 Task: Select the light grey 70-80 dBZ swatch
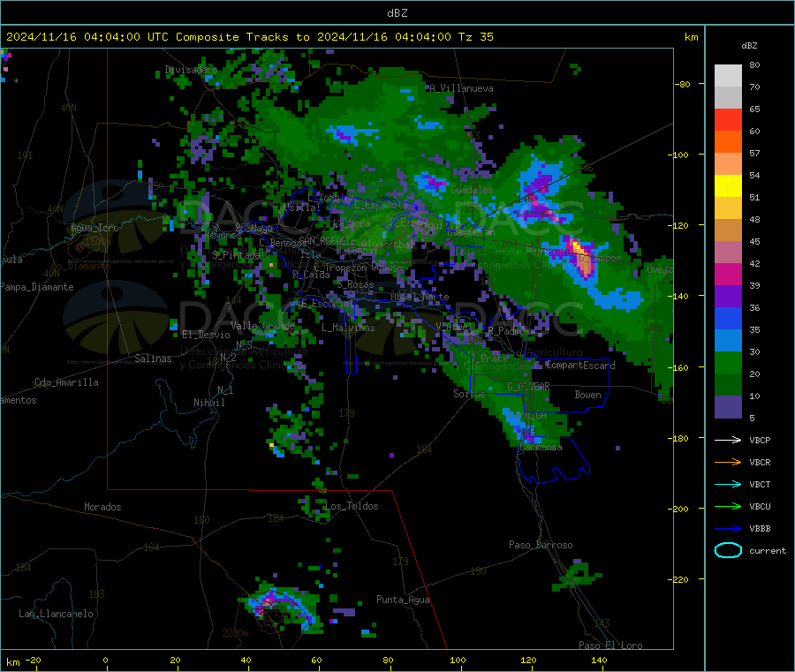728,76
